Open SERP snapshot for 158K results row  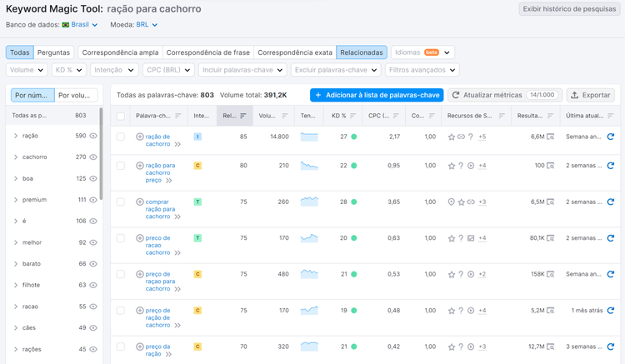pos(550,274)
